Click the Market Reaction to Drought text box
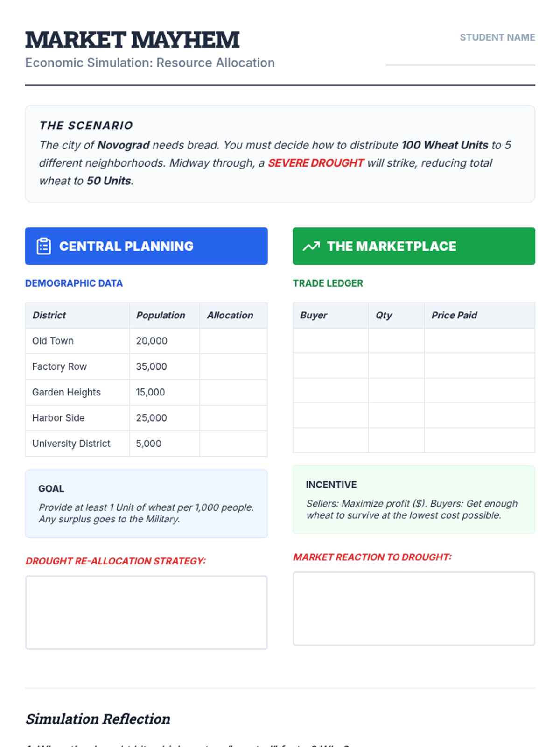 click(x=414, y=609)
